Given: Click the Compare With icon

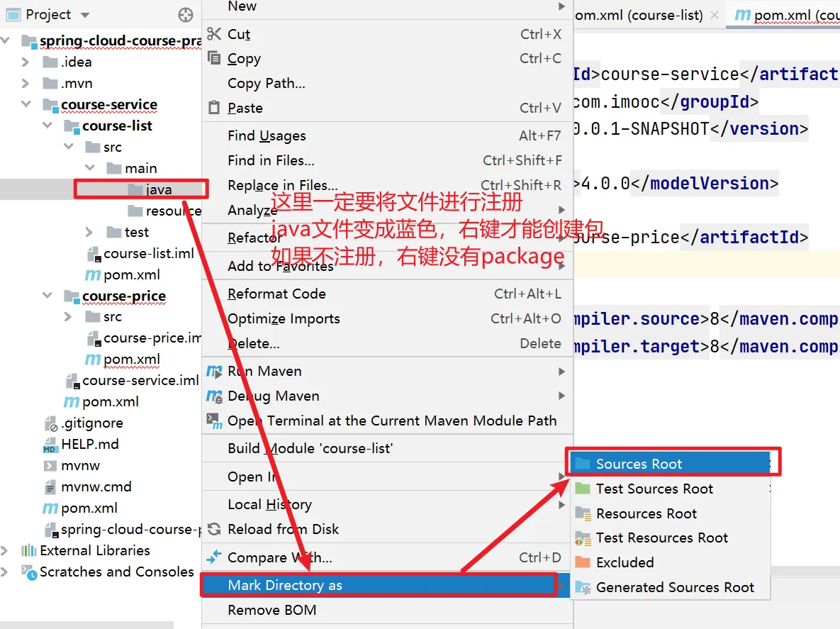Looking at the screenshot, I should [x=214, y=557].
